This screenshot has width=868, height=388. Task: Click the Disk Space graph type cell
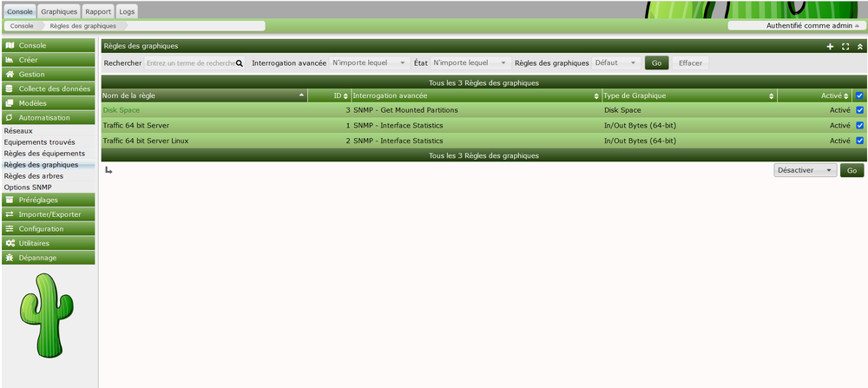[622, 110]
